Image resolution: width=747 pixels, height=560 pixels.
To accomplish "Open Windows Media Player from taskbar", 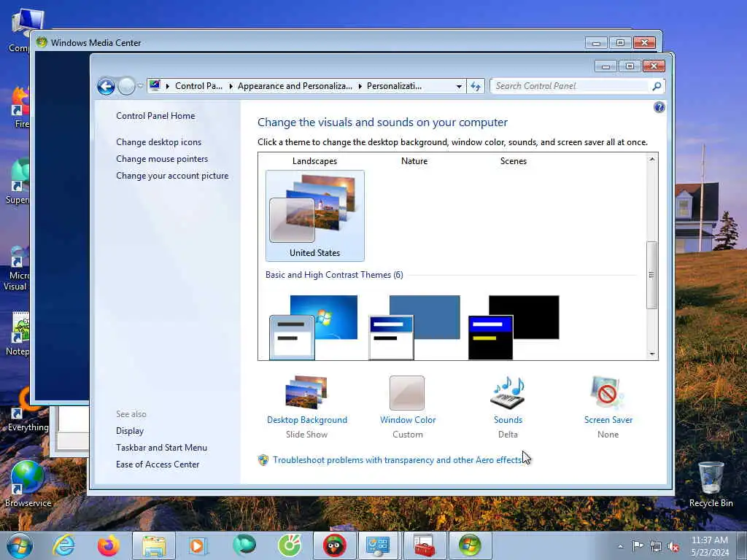I will [x=197, y=545].
